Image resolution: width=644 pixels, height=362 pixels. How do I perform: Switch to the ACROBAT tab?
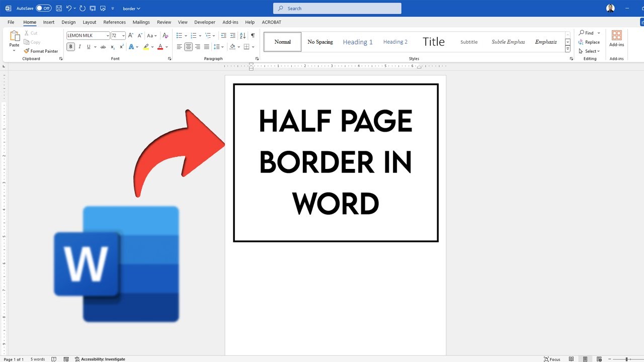(x=271, y=22)
